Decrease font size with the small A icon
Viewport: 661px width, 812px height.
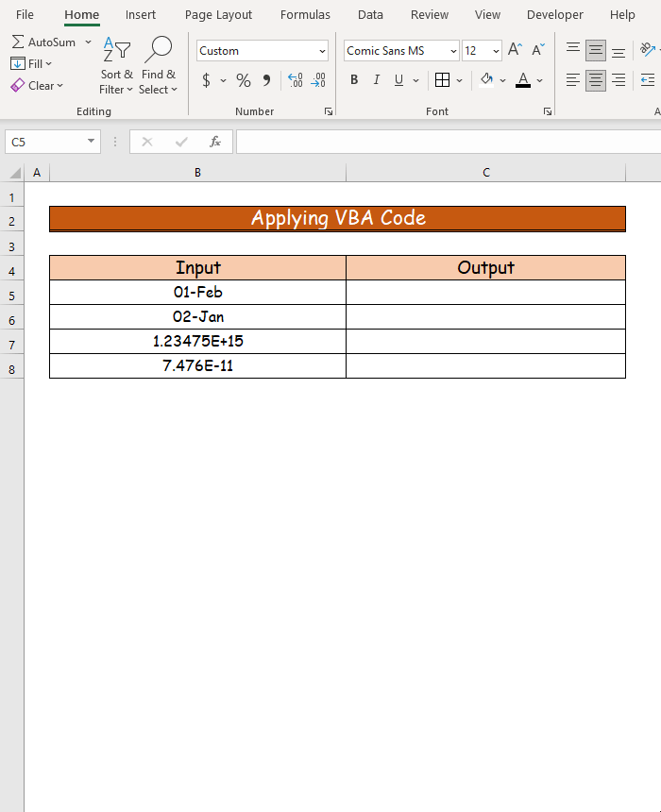point(538,50)
